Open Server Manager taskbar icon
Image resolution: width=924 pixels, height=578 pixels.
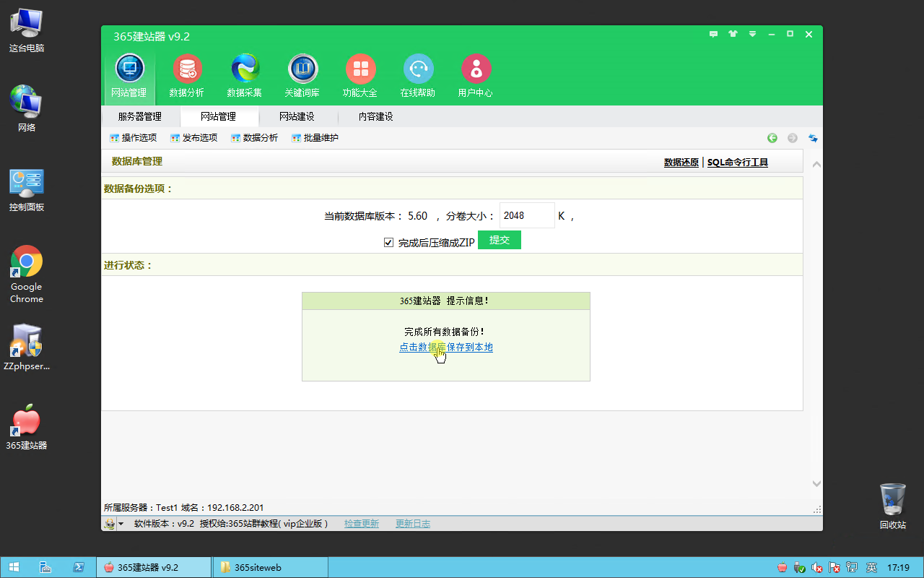(45, 567)
